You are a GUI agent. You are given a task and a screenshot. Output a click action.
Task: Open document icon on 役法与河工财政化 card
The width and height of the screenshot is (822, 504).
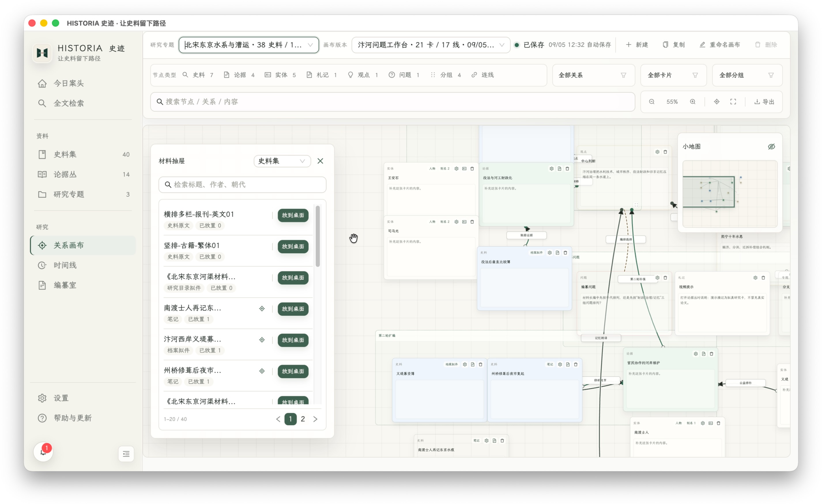tap(559, 169)
